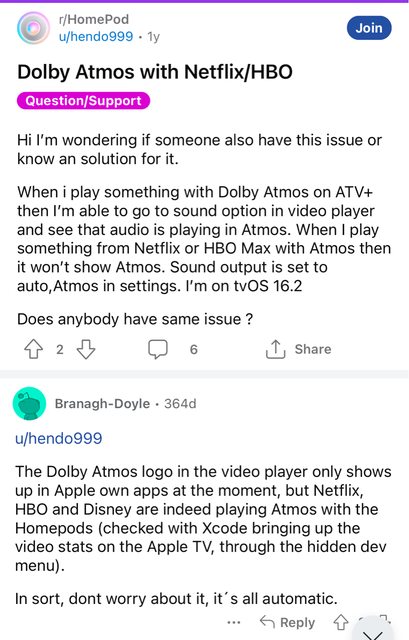
Task: Open comment more options ellipsis
Action: (233, 623)
